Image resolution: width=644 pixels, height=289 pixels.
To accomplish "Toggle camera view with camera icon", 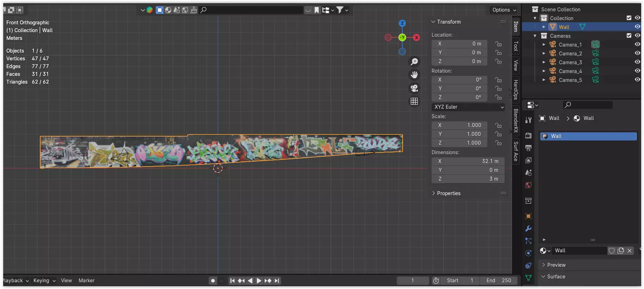I will [414, 88].
